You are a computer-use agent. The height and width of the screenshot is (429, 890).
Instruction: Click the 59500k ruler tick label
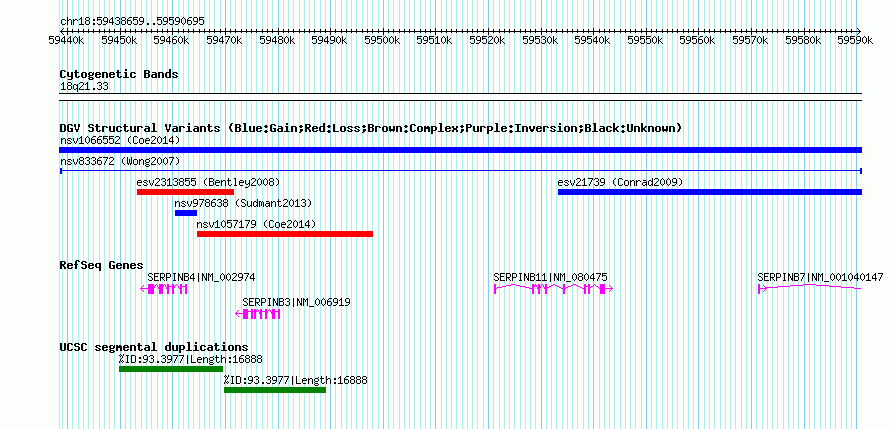pos(384,40)
